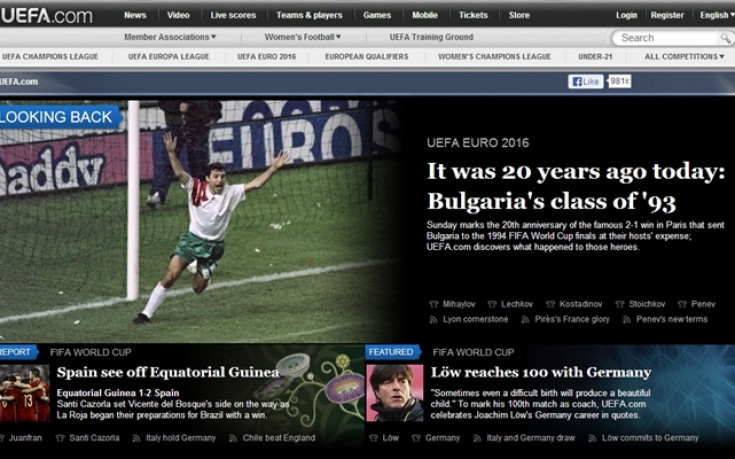Go to Live scores
The height and width of the screenshot is (459, 735).
pyautogui.click(x=233, y=15)
